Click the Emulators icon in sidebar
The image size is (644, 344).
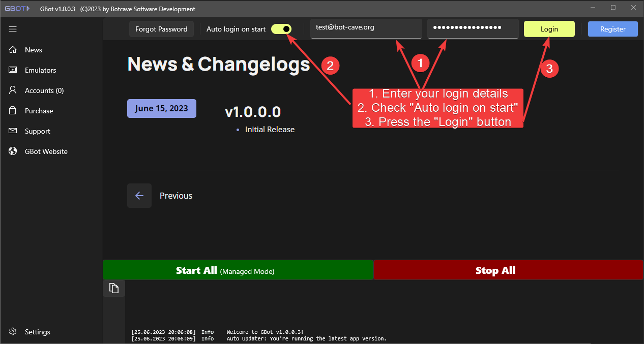click(13, 70)
